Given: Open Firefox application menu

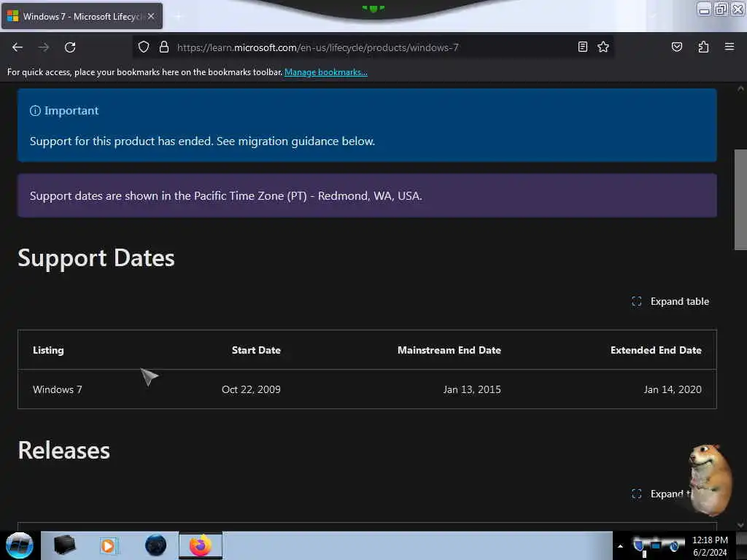Looking at the screenshot, I should (x=729, y=47).
